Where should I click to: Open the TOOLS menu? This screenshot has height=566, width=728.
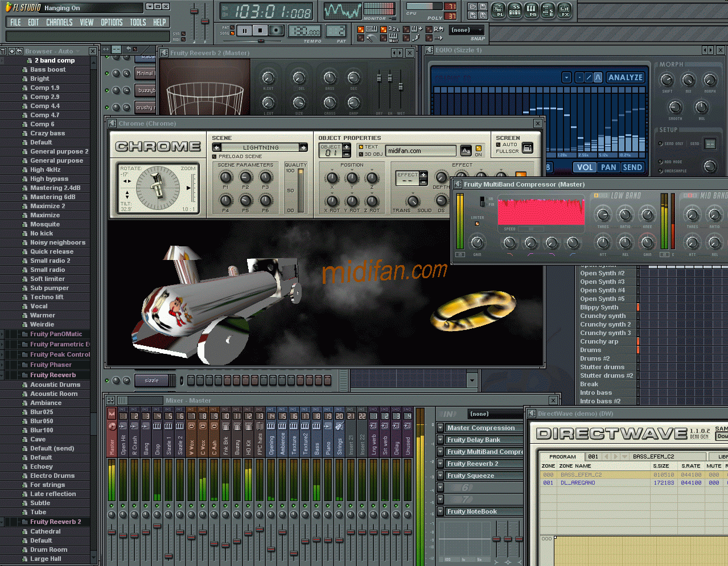coord(138,23)
